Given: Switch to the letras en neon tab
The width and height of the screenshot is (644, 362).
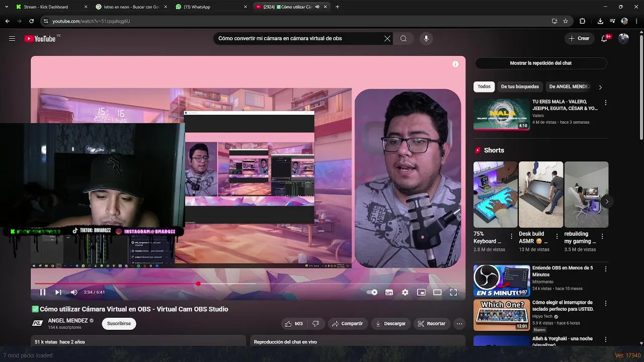Looking at the screenshot, I should point(131,7).
